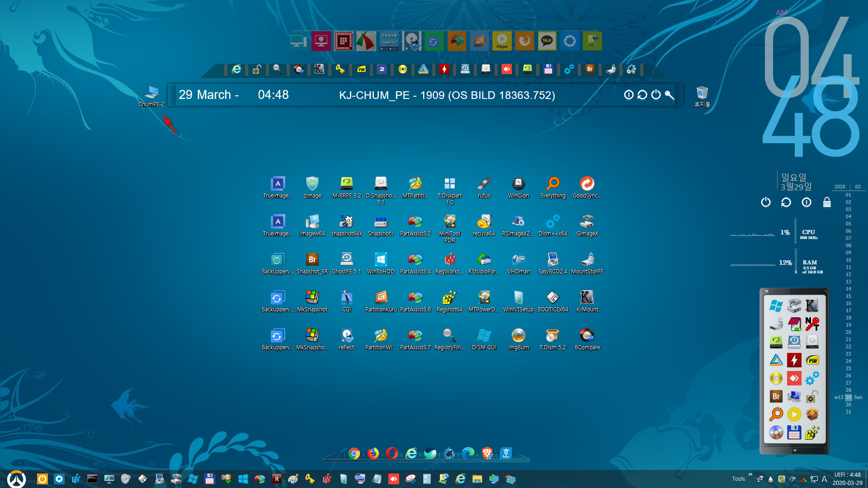Open the PDF icon in side launcher
This screenshot has height=488, width=868.
click(x=812, y=360)
